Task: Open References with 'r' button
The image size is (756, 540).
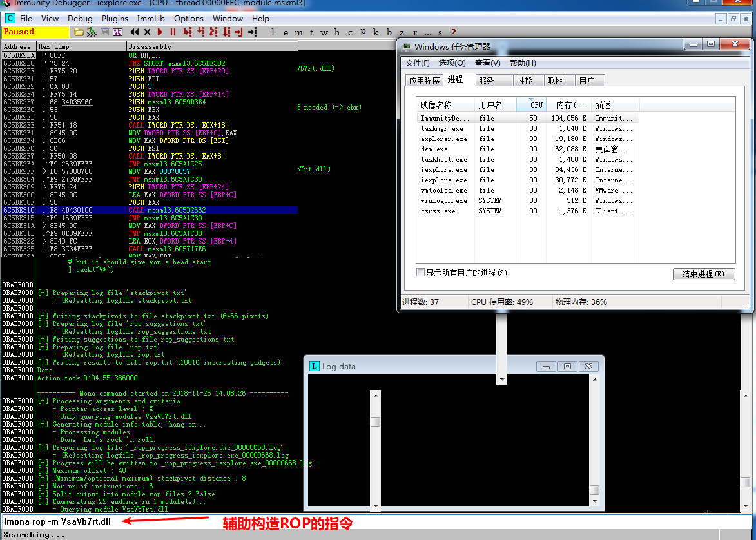Action: [414, 32]
